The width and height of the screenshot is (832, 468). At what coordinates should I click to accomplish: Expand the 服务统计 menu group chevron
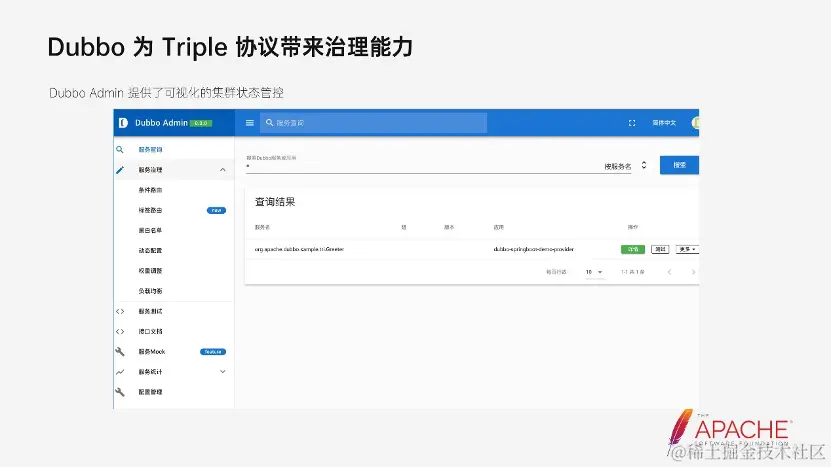(223, 372)
